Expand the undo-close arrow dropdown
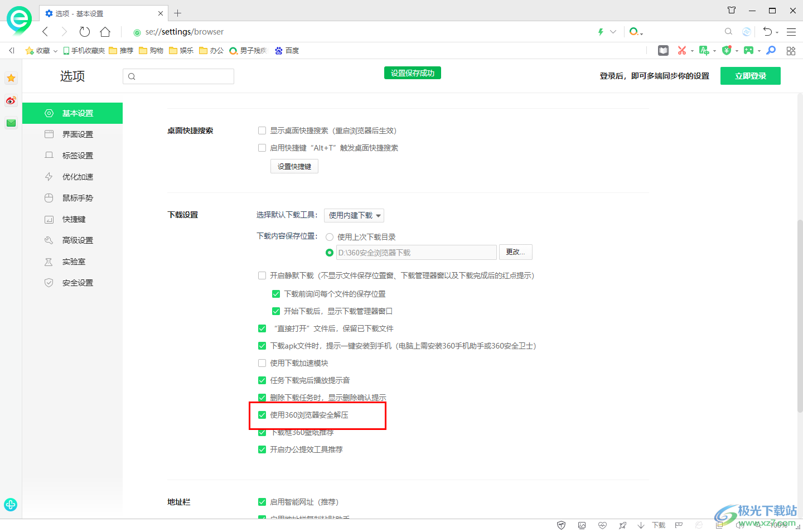This screenshot has height=532, width=803. (777, 33)
